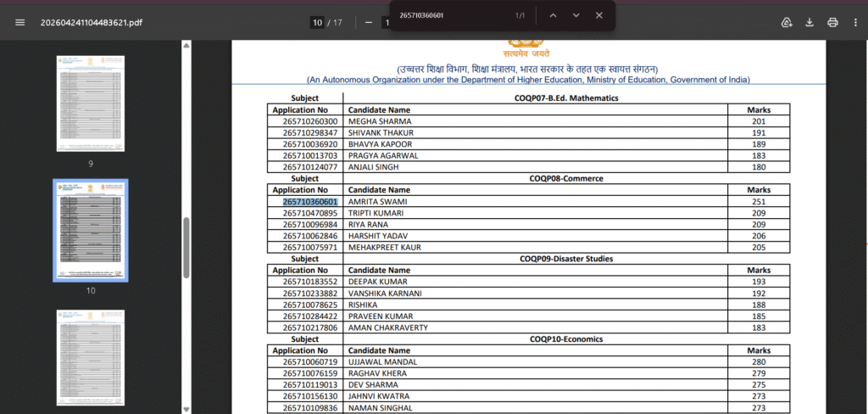Screen dimensions: 868x414
Task: Click the scroll-down arrow of the document scrollbar
Action: click(x=186, y=409)
